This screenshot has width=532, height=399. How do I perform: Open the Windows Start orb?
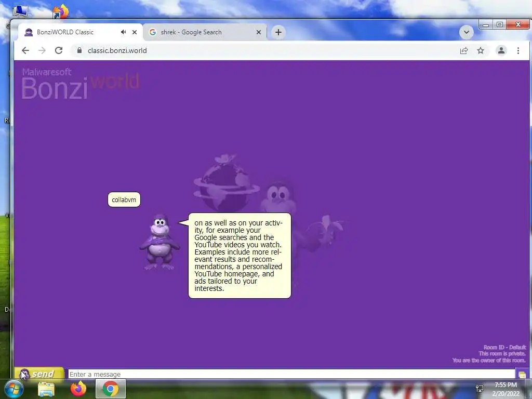click(x=14, y=389)
